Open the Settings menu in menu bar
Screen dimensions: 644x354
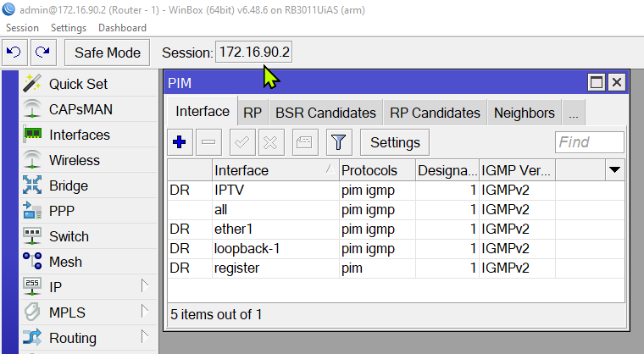(x=69, y=27)
